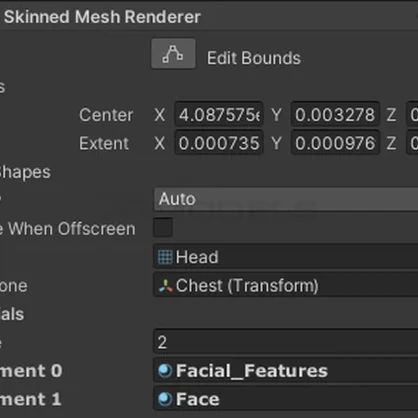Viewport: 418px width, 418px height.
Task: Click the material sphere icon for Face
Action: click(x=165, y=399)
